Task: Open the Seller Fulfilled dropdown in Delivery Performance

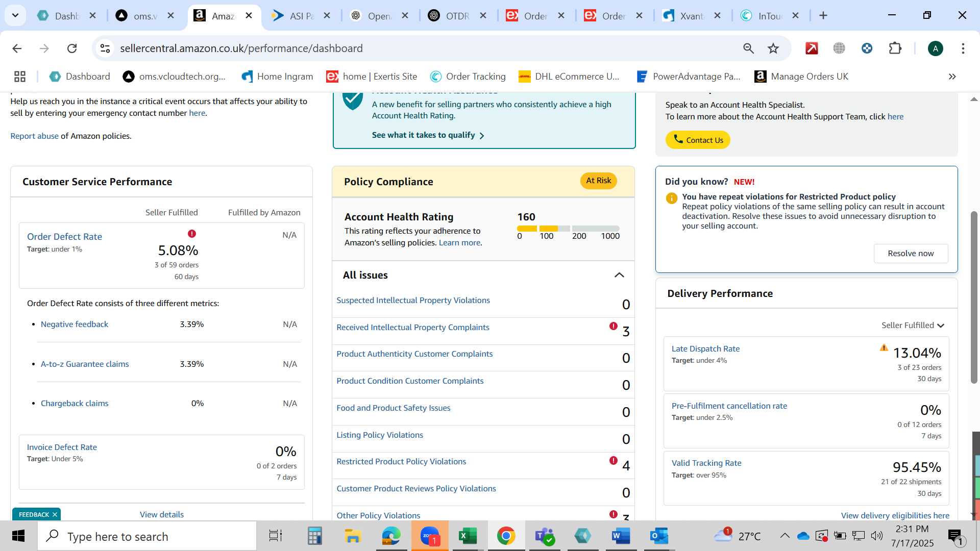Action: 913,325
